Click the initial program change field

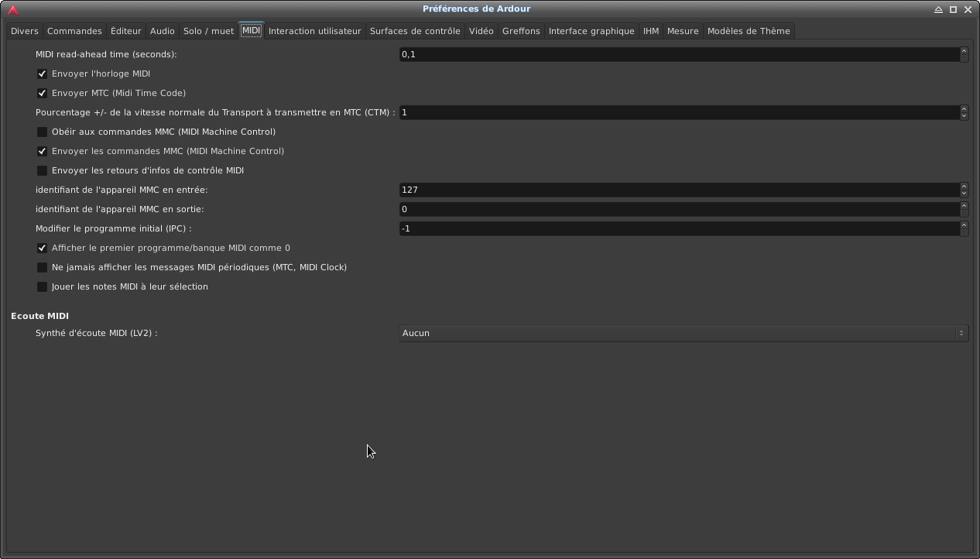679,228
